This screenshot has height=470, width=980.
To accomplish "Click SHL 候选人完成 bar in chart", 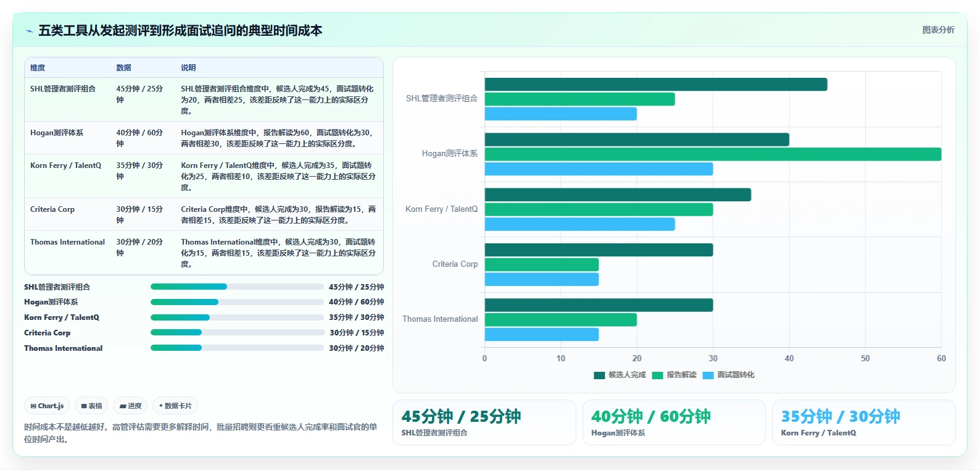I will 656,85.
